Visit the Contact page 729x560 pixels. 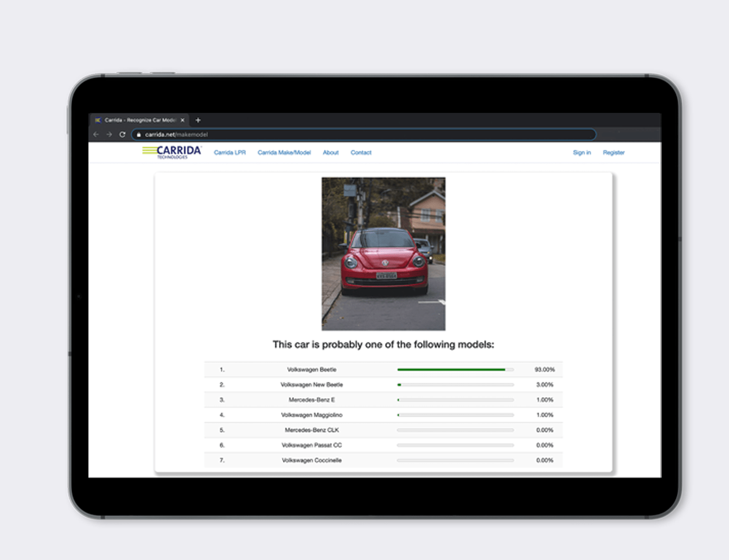tap(361, 152)
